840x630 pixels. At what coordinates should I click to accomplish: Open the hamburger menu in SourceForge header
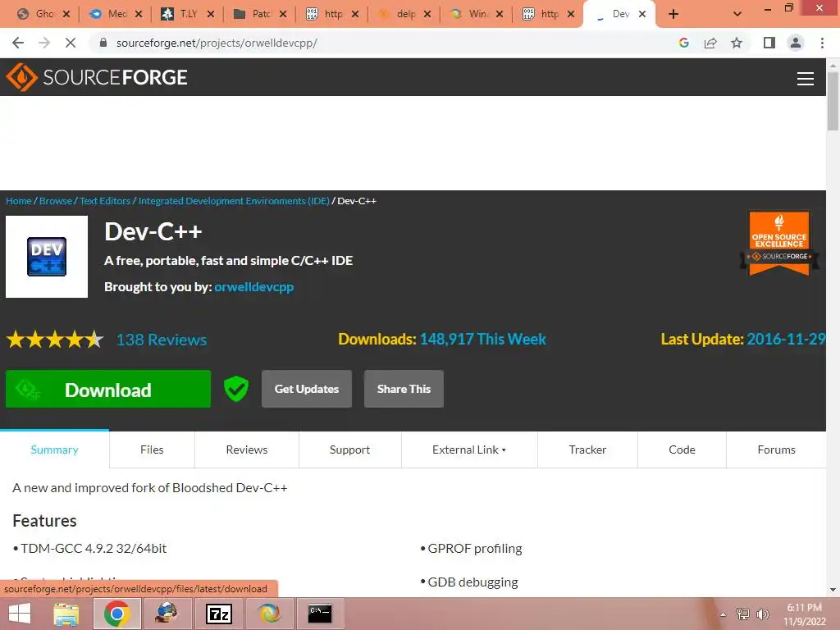point(806,79)
